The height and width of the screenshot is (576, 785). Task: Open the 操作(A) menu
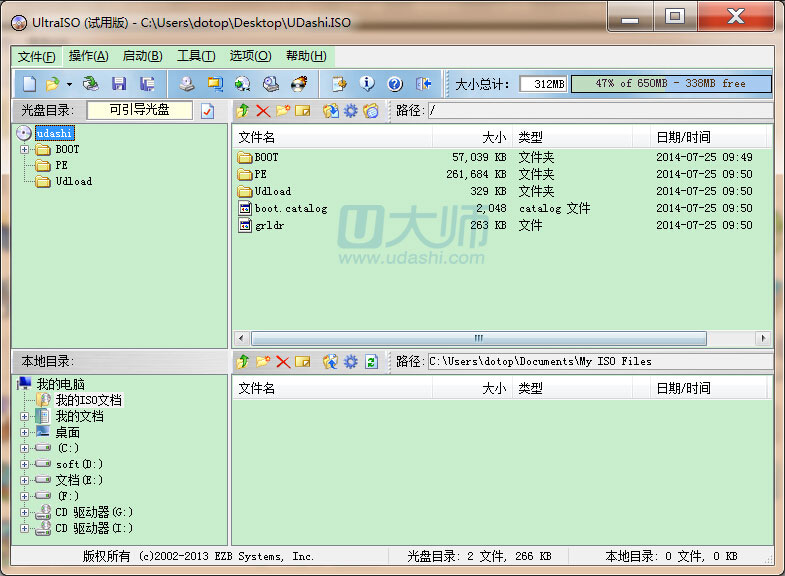coord(89,56)
